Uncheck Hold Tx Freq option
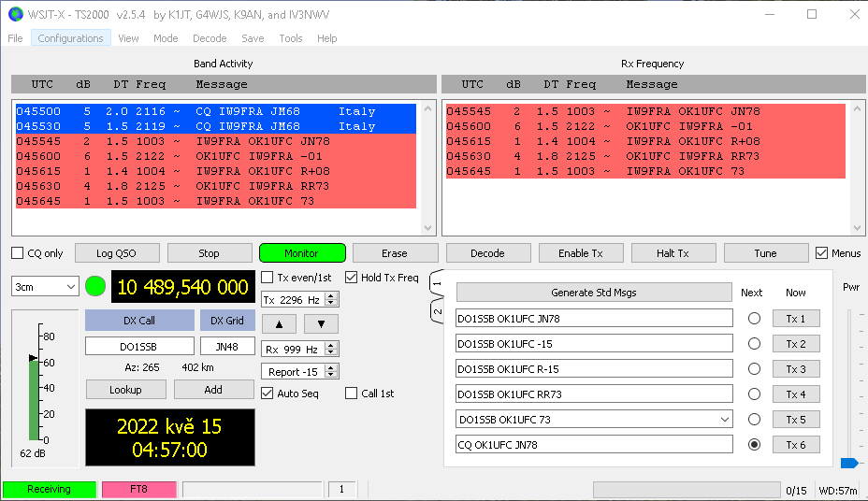The width and height of the screenshot is (868, 501). (x=352, y=278)
